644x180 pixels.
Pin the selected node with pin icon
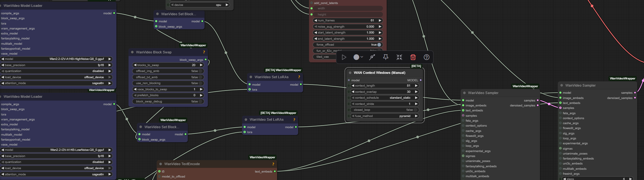pyautogui.click(x=386, y=57)
